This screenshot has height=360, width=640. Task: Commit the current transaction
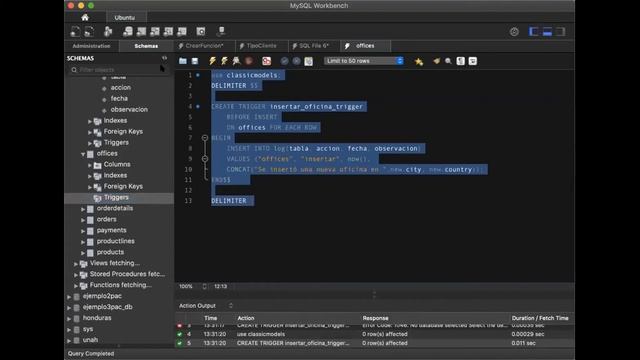pyautogui.click(x=284, y=61)
